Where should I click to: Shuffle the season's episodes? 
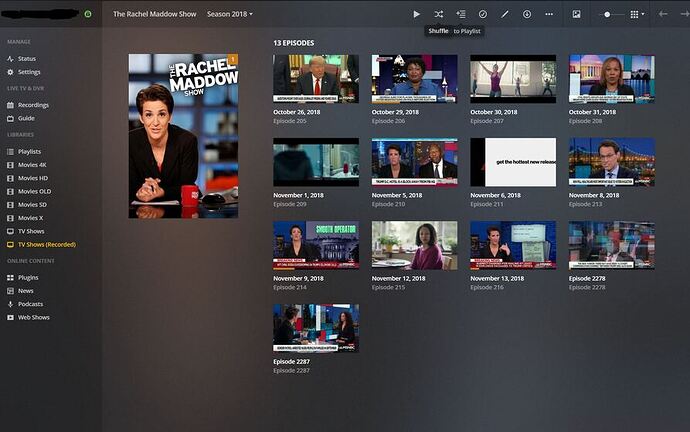click(439, 14)
